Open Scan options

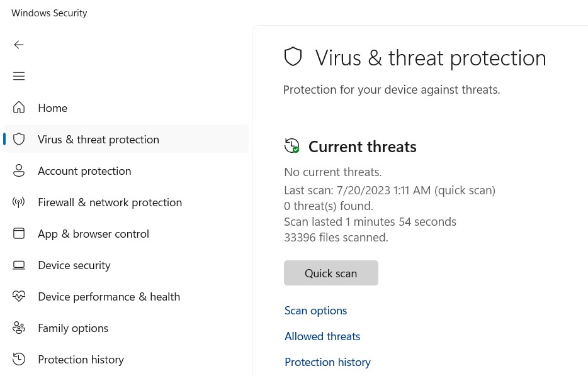(315, 310)
